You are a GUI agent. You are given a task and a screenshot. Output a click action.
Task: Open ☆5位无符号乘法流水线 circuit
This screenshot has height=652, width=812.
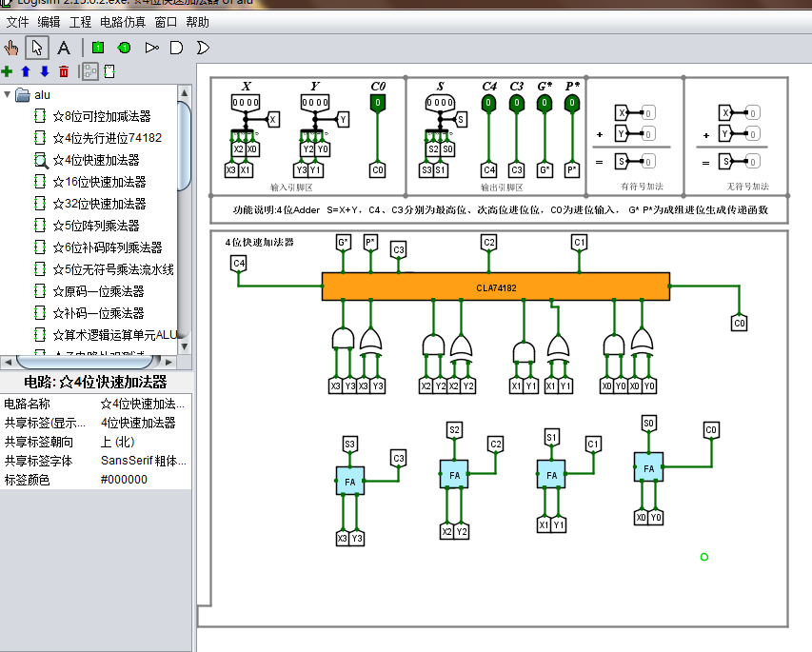[113, 269]
